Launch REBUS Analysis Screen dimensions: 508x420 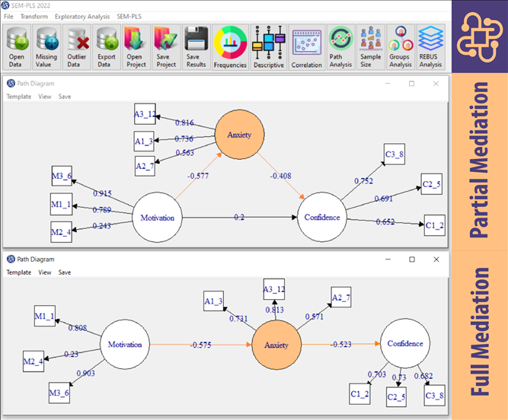coord(430,47)
